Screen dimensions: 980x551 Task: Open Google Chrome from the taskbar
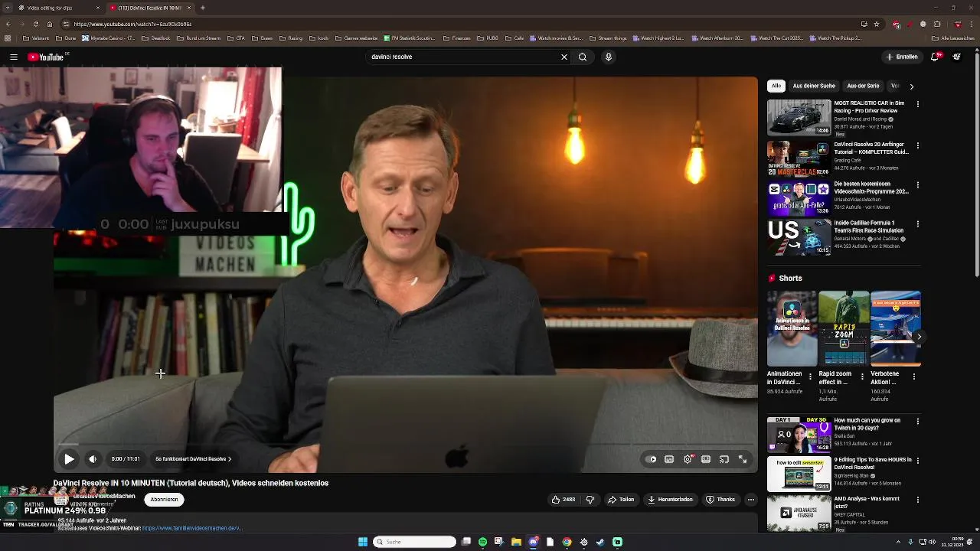[567, 542]
